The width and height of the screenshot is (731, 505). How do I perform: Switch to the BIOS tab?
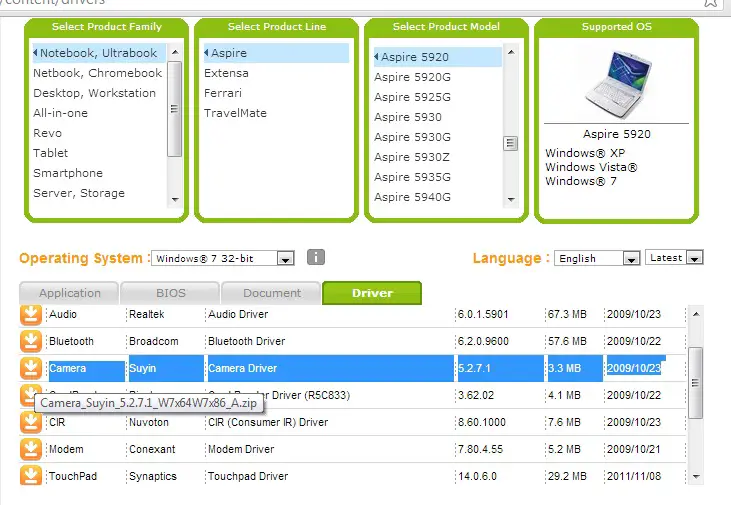point(170,293)
